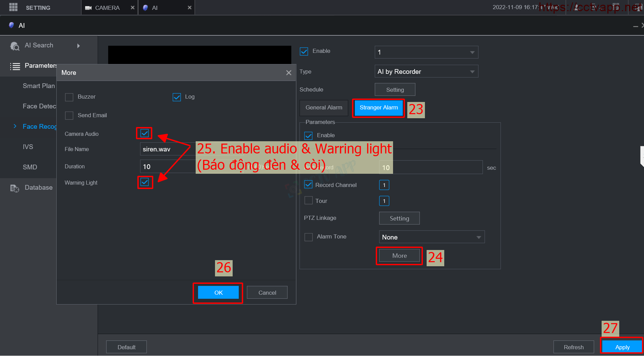Toggle the Send Email checkbox

(69, 116)
